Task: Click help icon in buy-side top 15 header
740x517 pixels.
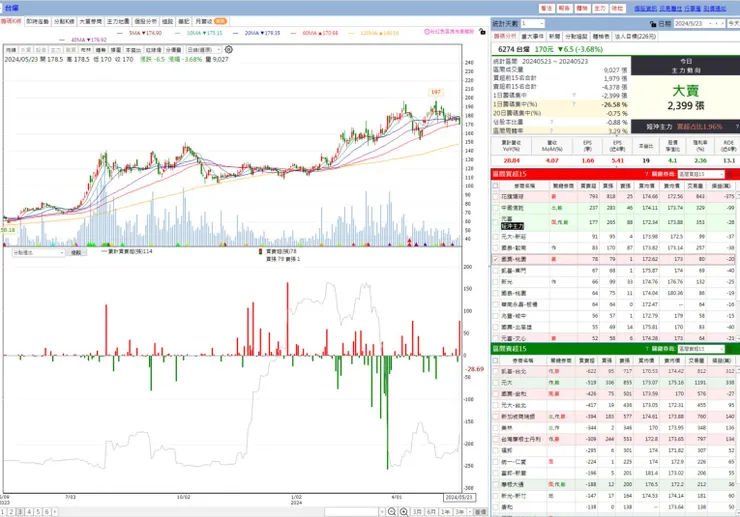Action: click(x=647, y=174)
